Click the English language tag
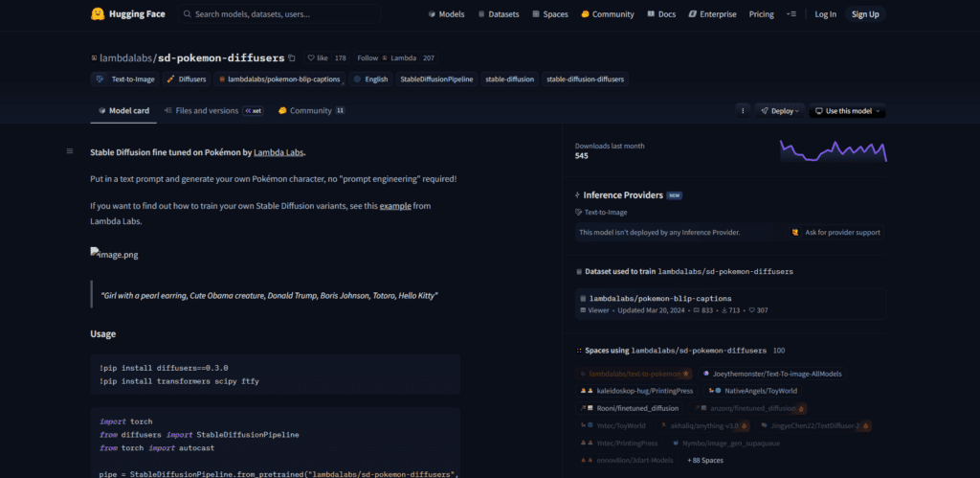The height and width of the screenshot is (478, 980). pyautogui.click(x=370, y=79)
